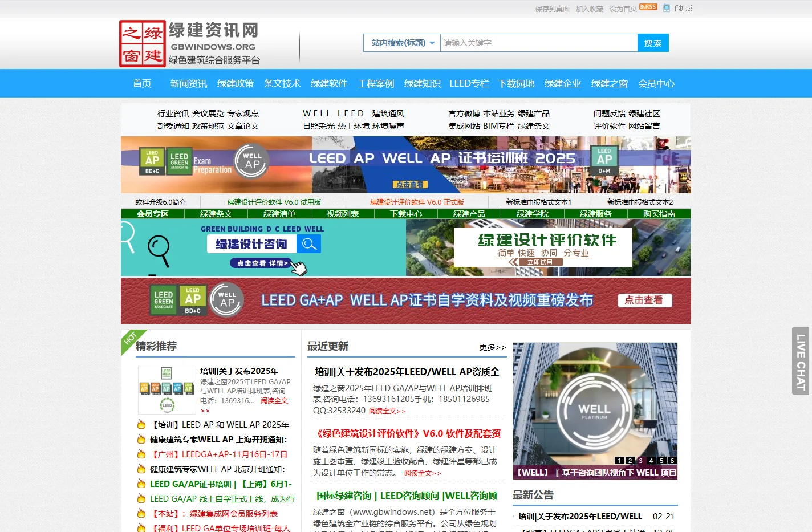Click flame icon beside 【培训】LEED AP 和 WELL AP
Screen dimensions: 812x532
[141, 424]
